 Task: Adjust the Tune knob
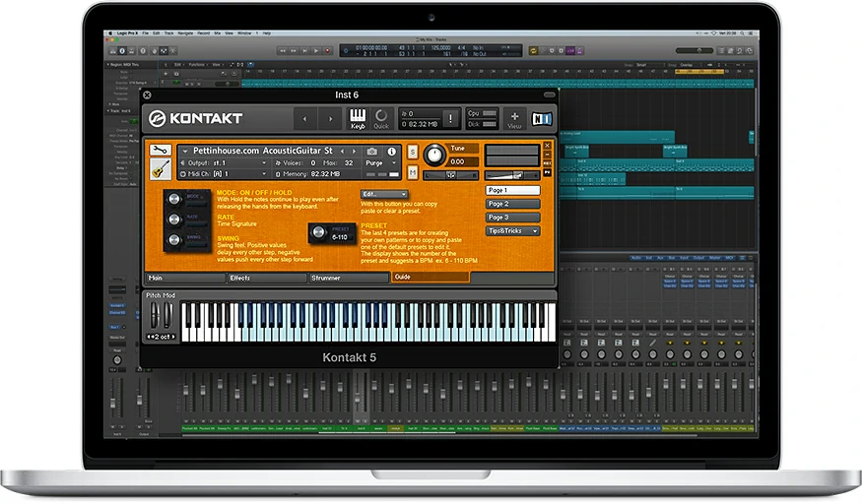[x=433, y=155]
